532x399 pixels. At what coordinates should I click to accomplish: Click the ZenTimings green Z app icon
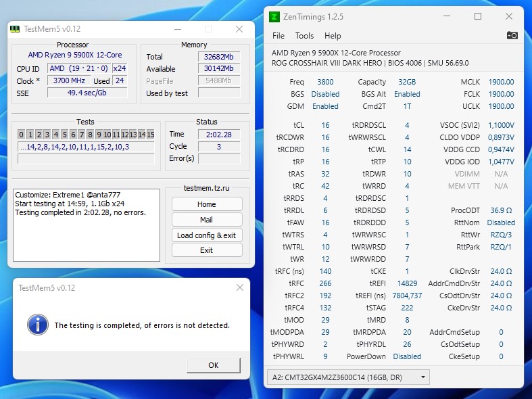pyautogui.click(x=274, y=17)
